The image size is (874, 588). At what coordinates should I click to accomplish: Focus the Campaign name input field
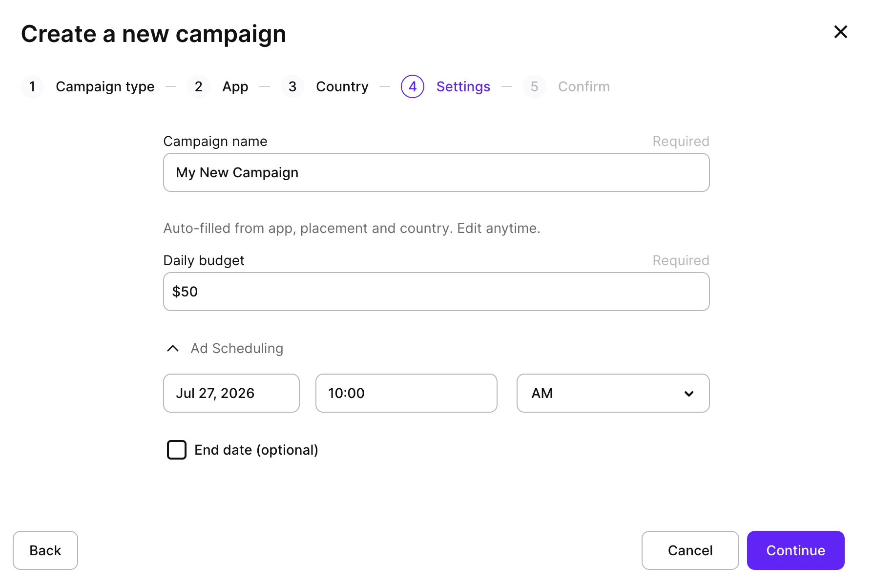pyautogui.click(x=436, y=172)
